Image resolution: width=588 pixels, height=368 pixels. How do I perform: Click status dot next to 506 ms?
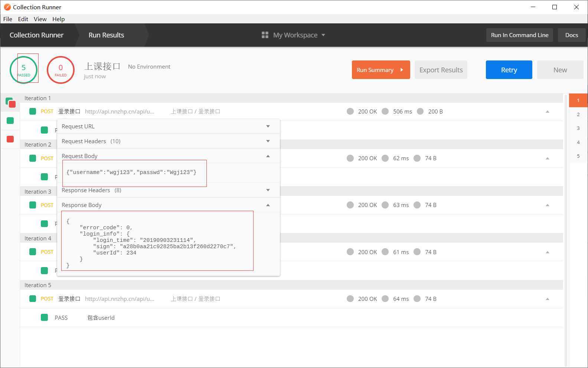pos(385,111)
